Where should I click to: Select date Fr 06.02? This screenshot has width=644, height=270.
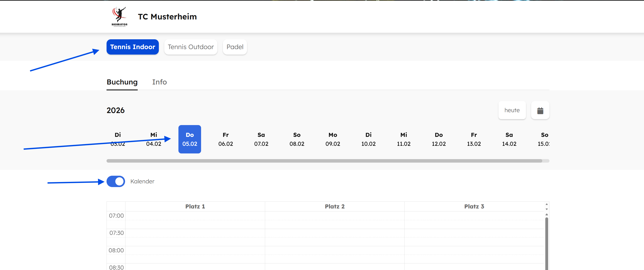(225, 139)
